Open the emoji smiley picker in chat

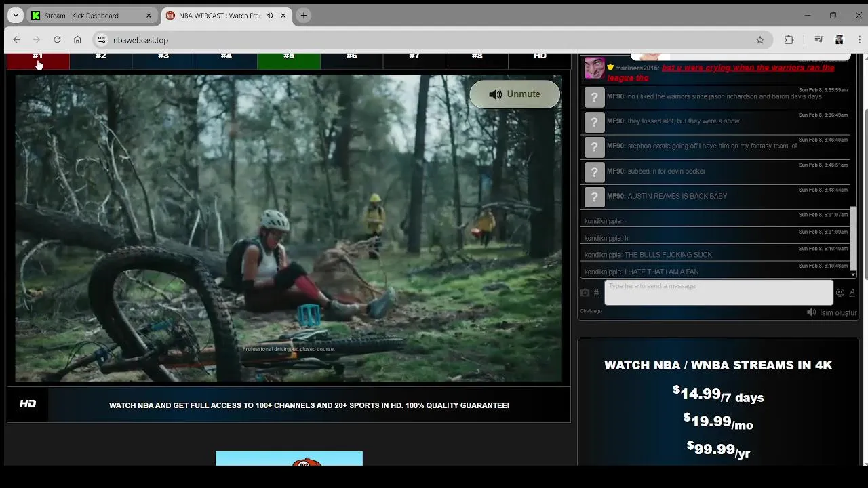coord(840,293)
